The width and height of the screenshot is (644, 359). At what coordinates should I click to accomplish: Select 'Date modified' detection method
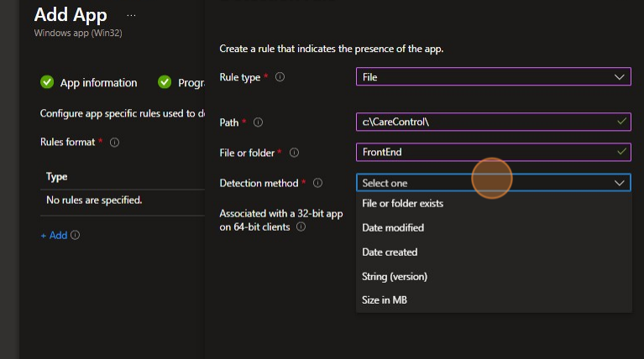392,228
